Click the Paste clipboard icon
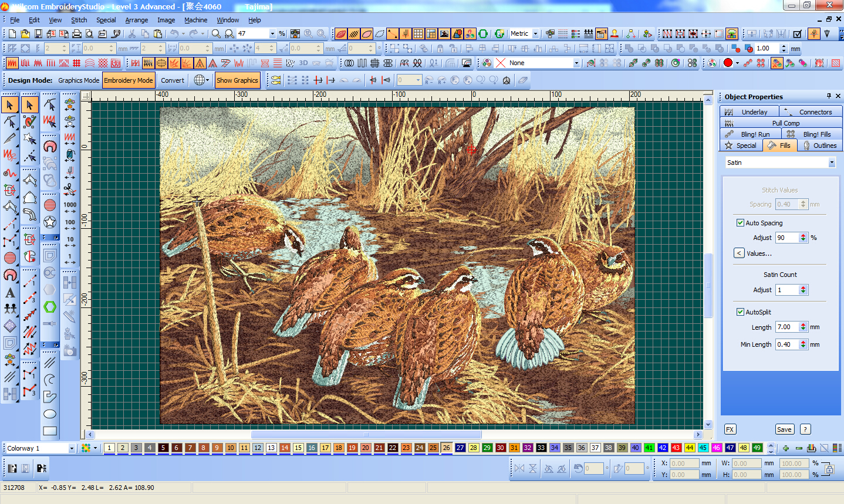This screenshot has height=504, width=844. pos(158,34)
